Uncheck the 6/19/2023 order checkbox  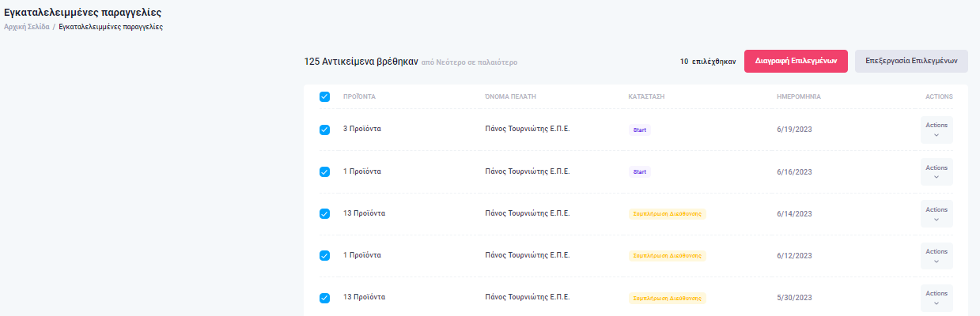[324, 130]
